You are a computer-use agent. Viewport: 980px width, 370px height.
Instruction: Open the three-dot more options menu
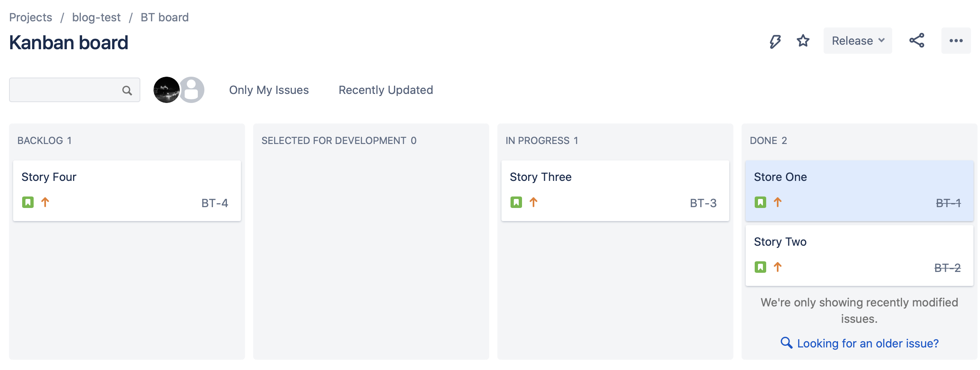point(956,41)
